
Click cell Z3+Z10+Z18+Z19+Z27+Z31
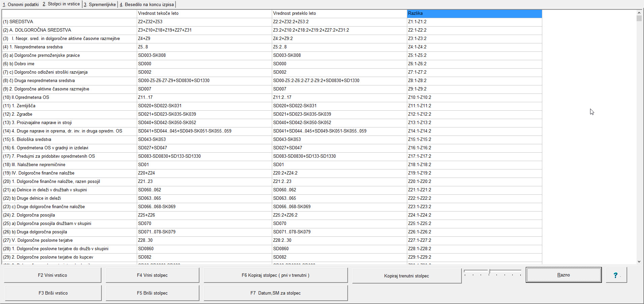[x=204, y=30]
